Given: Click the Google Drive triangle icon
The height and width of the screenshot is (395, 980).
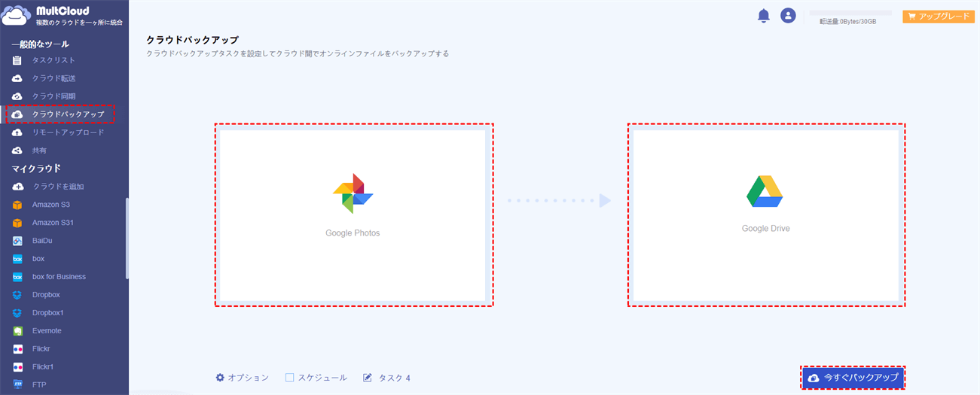Looking at the screenshot, I should (x=765, y=191).
